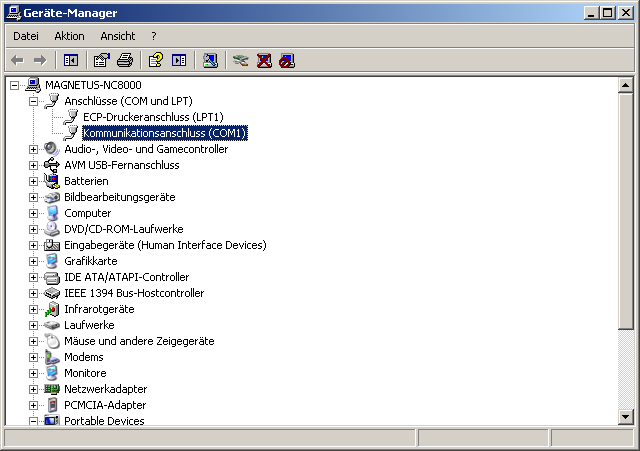Select the ECP-Druckeranschluss (LPT1) label
This screenshot has height=451, width=640.
(x=153, y=117)
